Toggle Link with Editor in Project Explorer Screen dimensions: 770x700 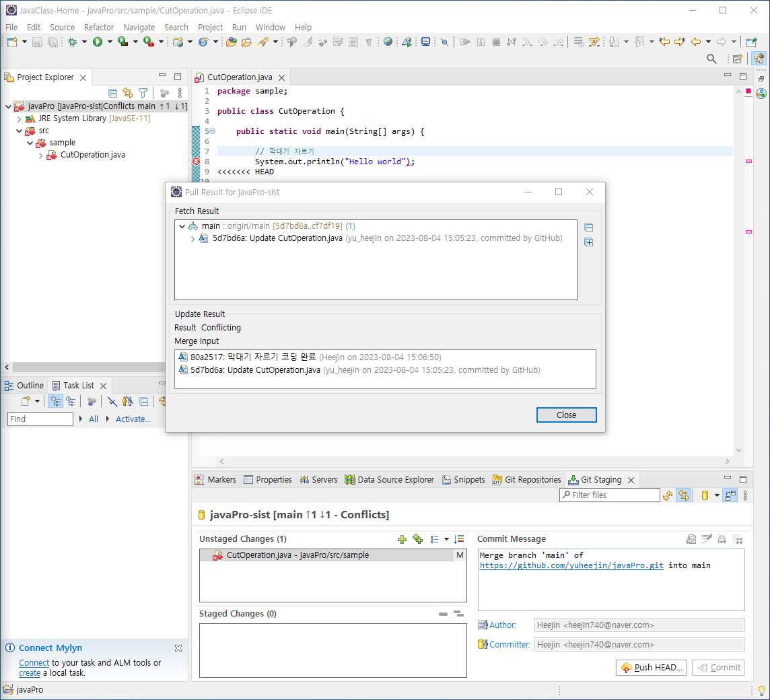point(128,93)
